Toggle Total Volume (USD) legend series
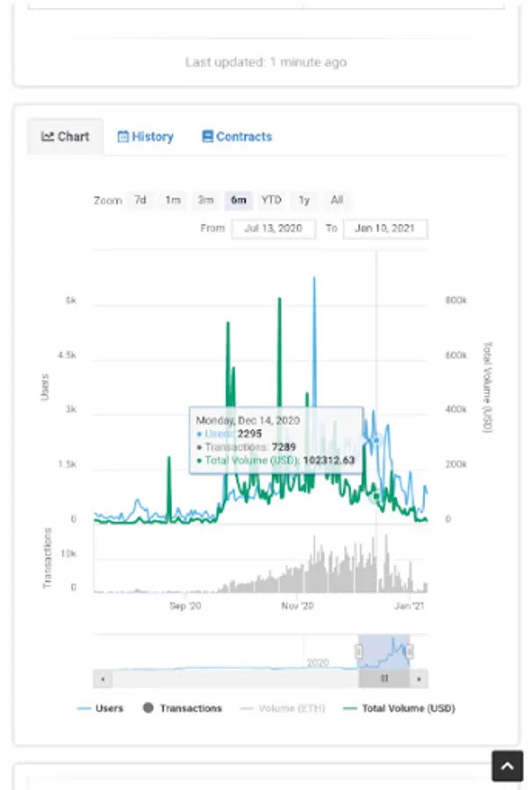Viewport: 532px width, 790px height. pyautogui.click(x=399, y=707)
